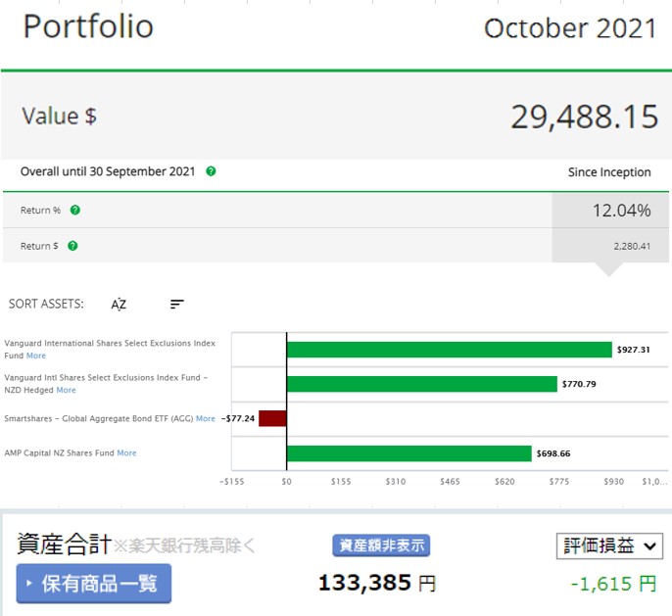Expand the 評価損益 dropdown
The width and height of the screenshot is (672, 616).
[608, 546]
